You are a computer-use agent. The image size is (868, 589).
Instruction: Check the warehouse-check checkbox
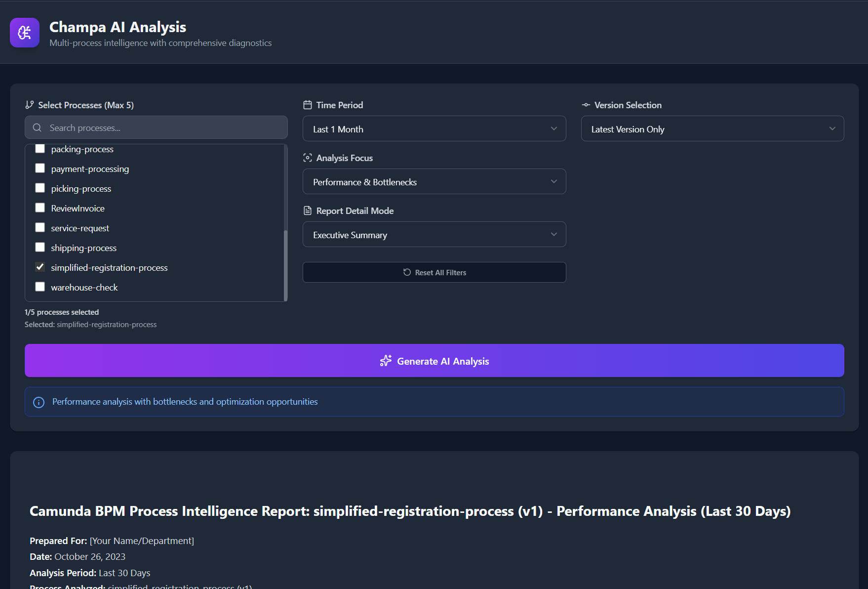[39, 287]
